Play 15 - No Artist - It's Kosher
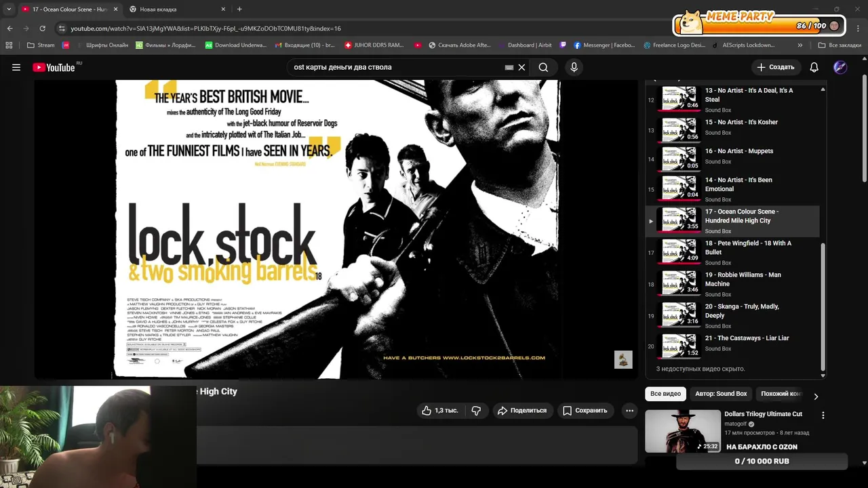Image resolution: width=868 pixels, height=488 pixels. tap(732, 130)
